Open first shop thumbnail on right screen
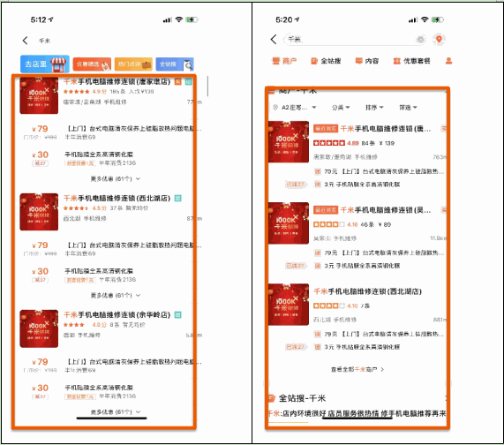504x445 pixels. click(x=289, y=142)
